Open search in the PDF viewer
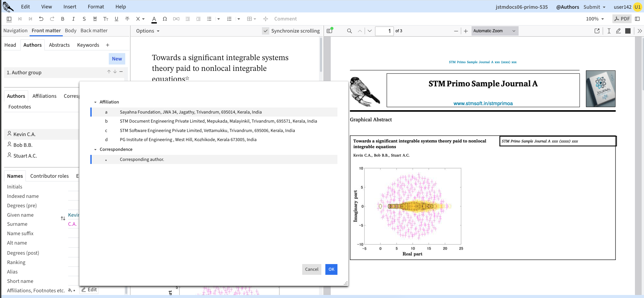This screenshot has width=644, height=298. pos(349,31)
